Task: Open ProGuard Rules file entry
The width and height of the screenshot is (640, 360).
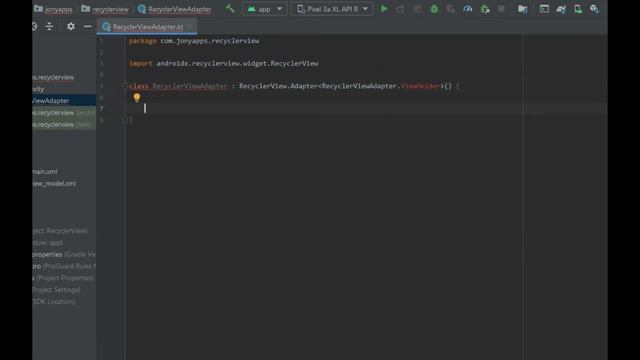Action: (64, 266)
